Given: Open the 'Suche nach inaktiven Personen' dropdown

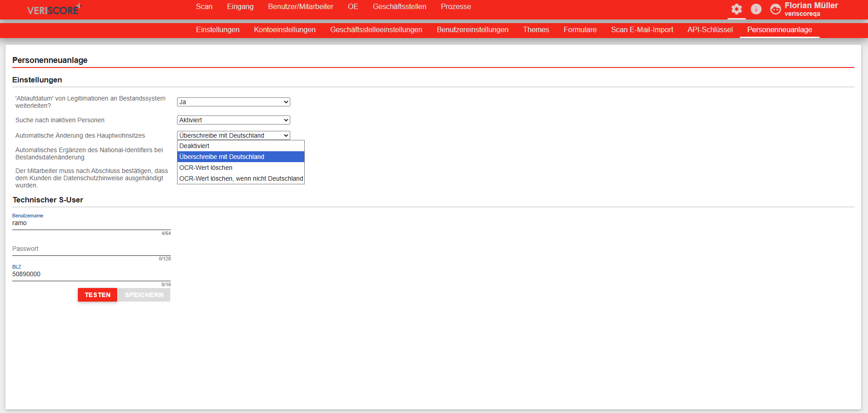Looking at the screenshot, I should tap(233, 120).
